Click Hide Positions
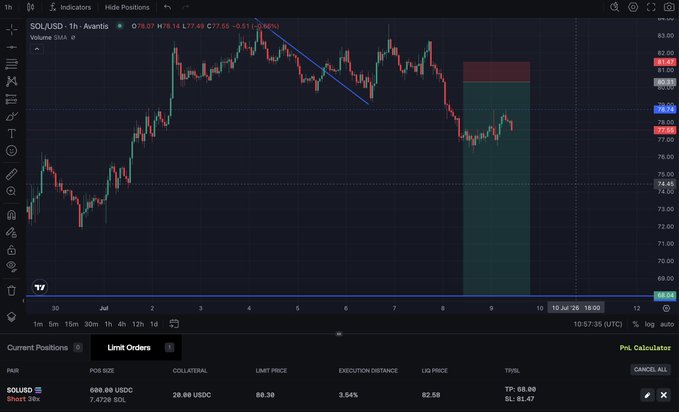The width and height of the screenshot is (679, 412). 127,7
